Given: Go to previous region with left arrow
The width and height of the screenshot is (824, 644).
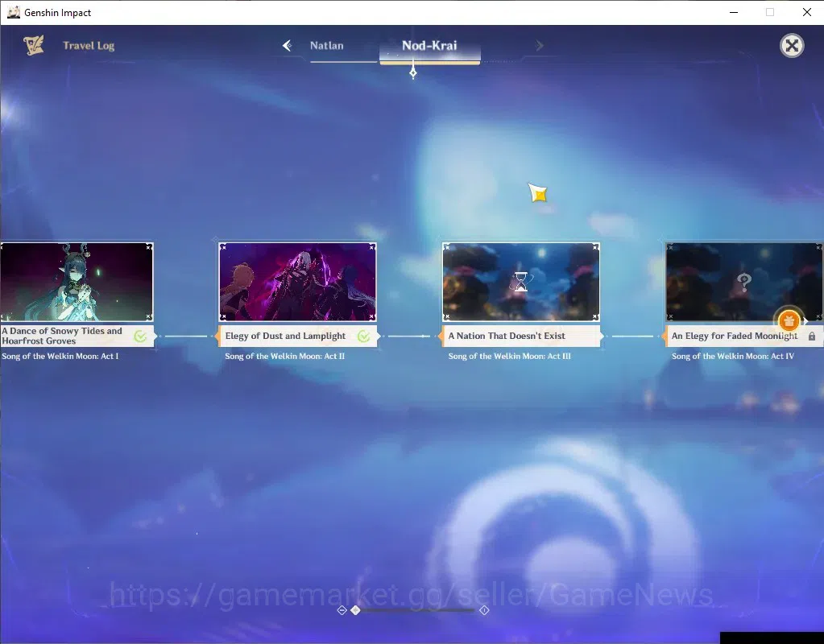Looking at the screenshot, I should pos(287,46).
